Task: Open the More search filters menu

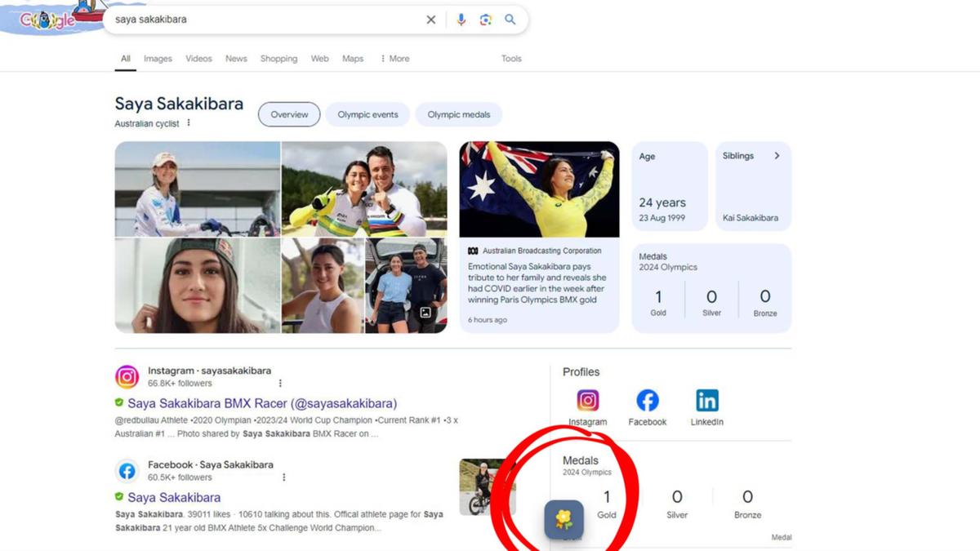Action: 394,59
